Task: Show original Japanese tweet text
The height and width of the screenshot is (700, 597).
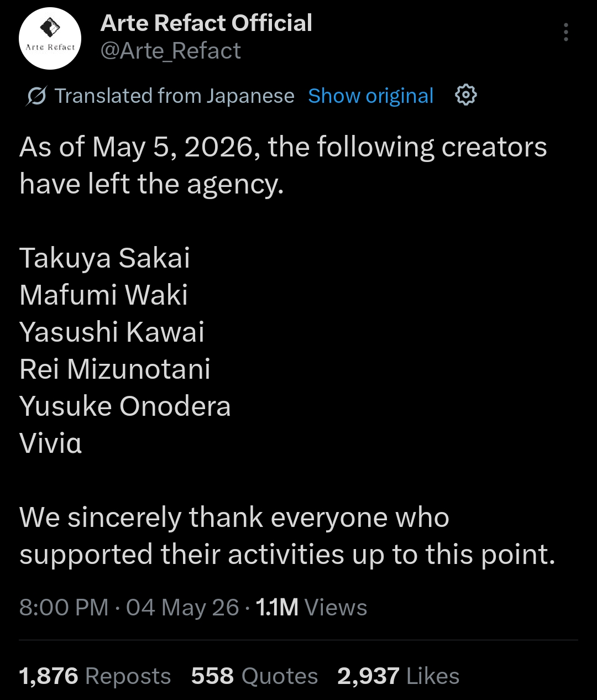Action: [x=371, y=96]
